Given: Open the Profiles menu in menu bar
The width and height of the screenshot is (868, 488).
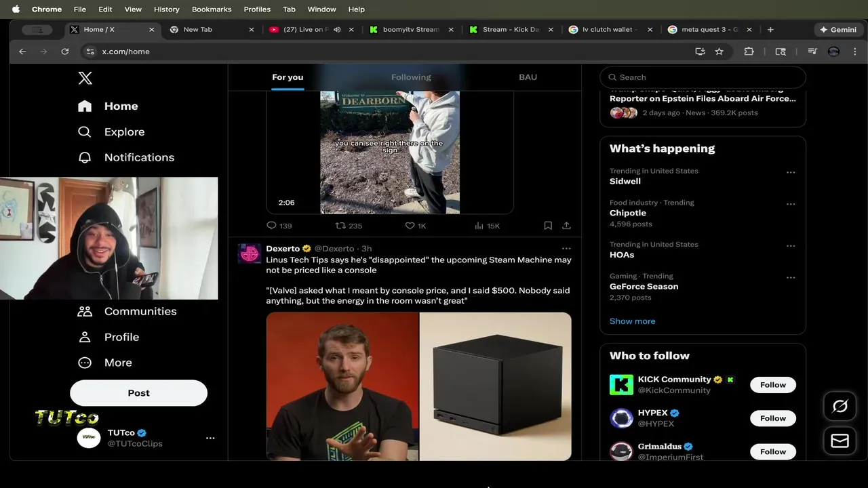Looking at the screenshot, I should coord(257,9).
